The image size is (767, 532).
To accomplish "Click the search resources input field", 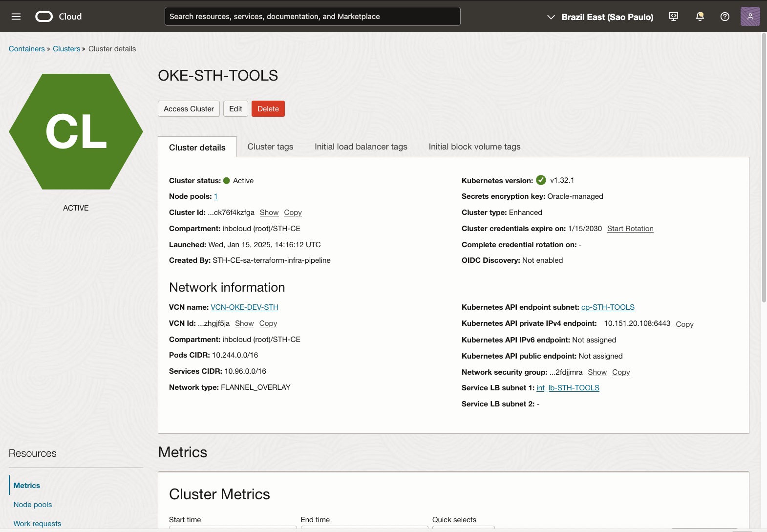I will (313, 17).
